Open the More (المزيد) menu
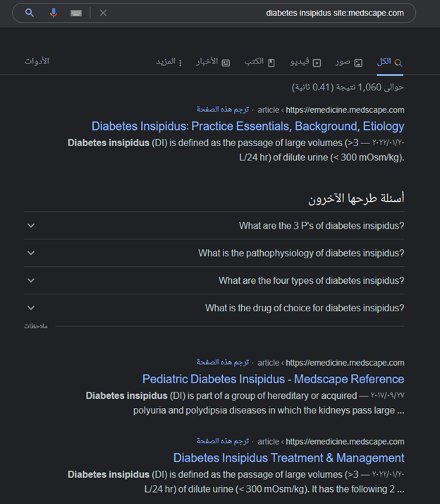Image resolution: width=440 pixels, height=504 pixels. pos(169,62)
